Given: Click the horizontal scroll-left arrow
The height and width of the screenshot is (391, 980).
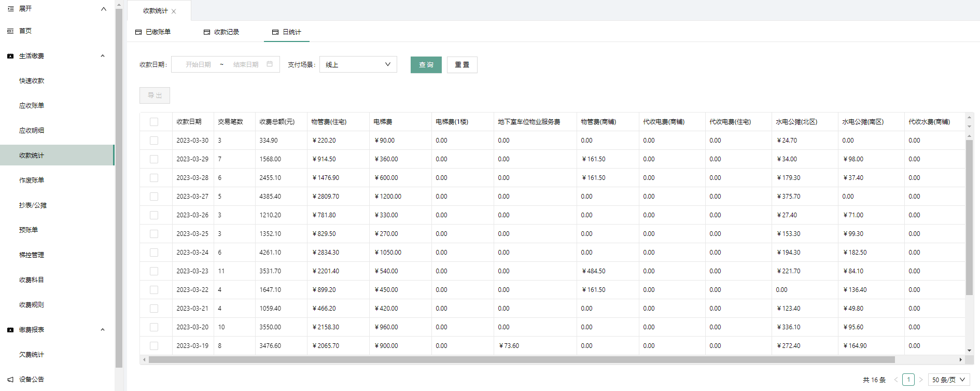Looking at the screenshot, I should tap(144, 359).
